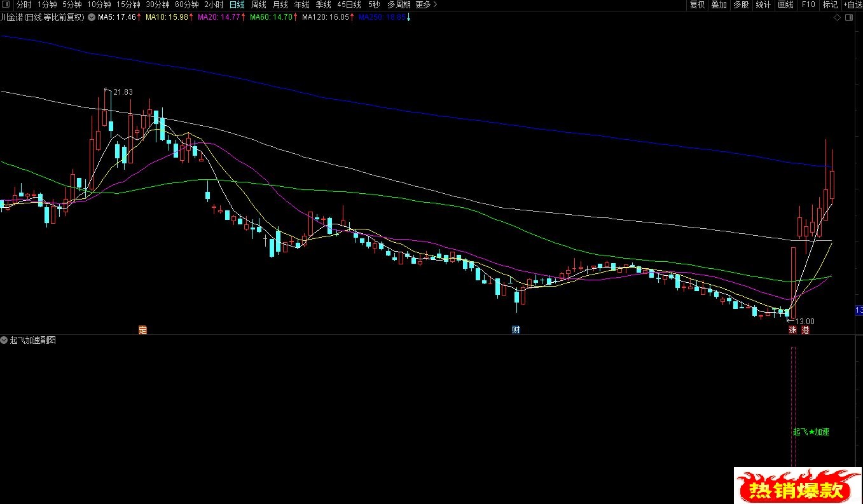Viewport: 863px width, 504px height.
Task: Expand the 起飞加速副图 indicator dropdown
Action: coord(4,340)
